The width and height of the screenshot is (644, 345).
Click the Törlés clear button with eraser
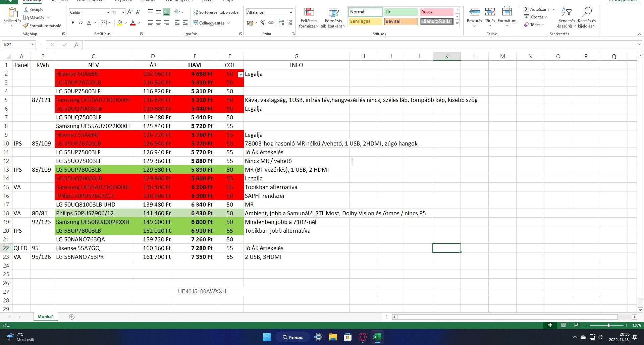click(534, 24)
